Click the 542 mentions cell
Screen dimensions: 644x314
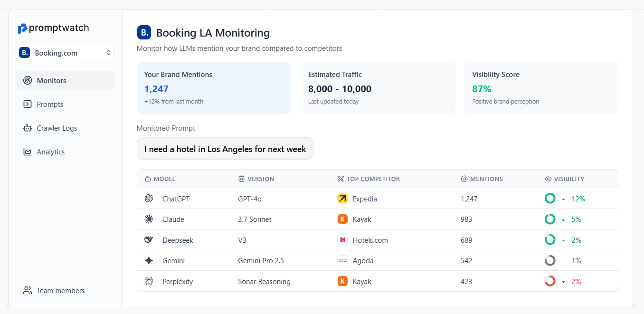click(466, 260)
